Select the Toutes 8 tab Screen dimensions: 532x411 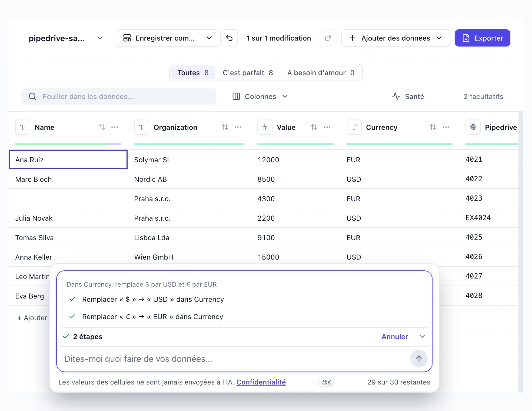(x=193, y=72)
